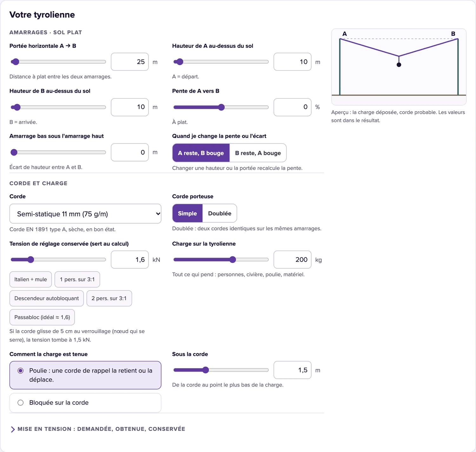
Task: Click the Hauteur de B slider
Action: [x=58, y=107]
